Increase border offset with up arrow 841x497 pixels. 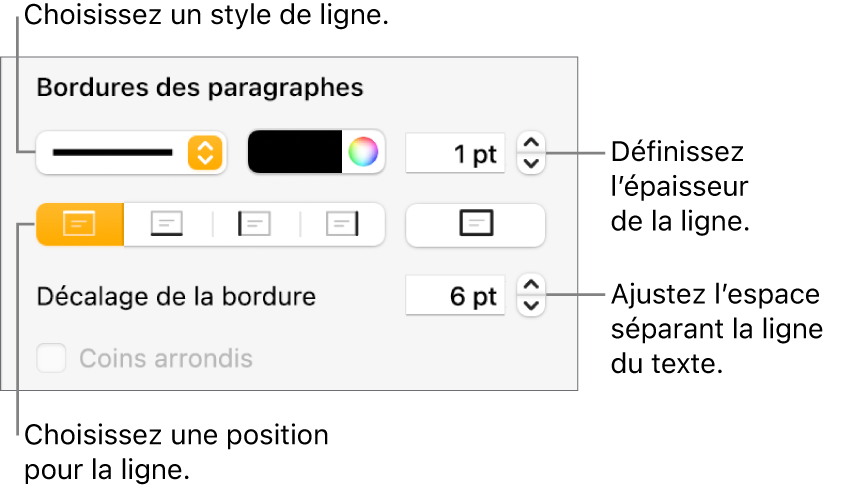tap(531, 287)
